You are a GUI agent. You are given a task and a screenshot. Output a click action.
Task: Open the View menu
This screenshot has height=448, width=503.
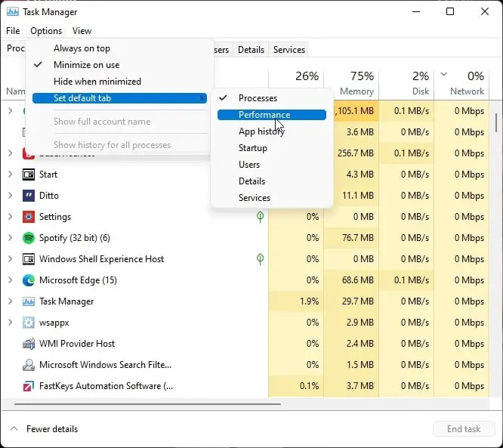point(82,31)
